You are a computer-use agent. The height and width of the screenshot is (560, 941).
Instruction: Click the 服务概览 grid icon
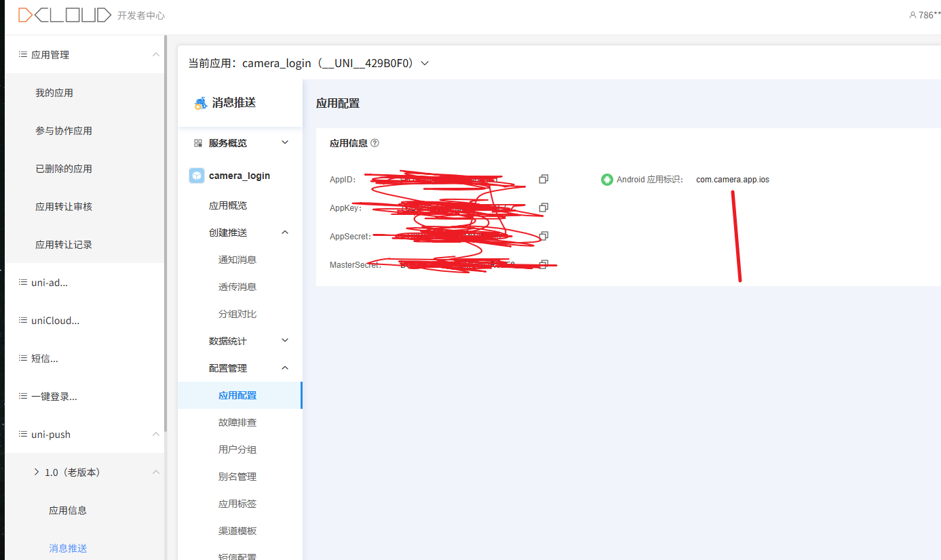pyautogui.click(x=198, y=143)
